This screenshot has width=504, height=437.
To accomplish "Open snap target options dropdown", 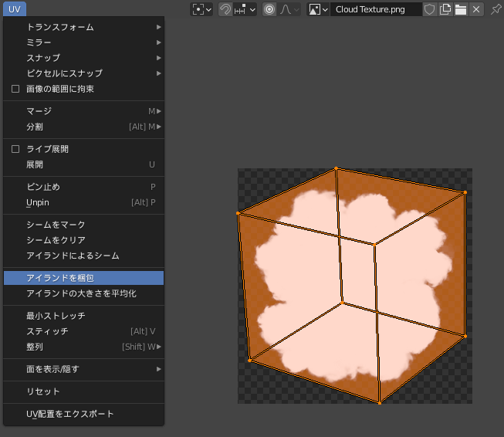I will [245, 9].
